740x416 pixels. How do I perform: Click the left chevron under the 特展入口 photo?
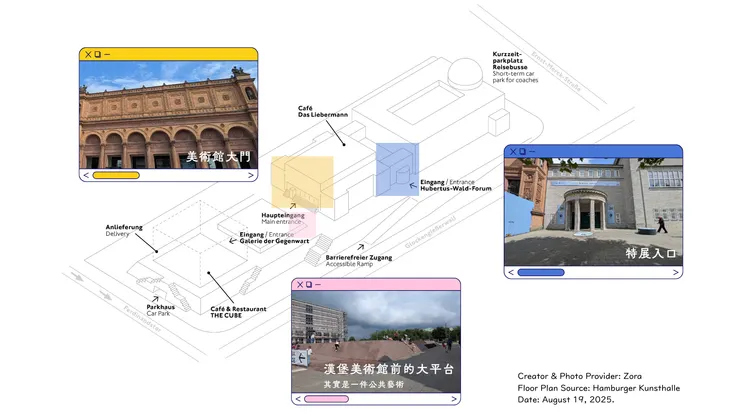pyautogui.click(x=511, y=272)
